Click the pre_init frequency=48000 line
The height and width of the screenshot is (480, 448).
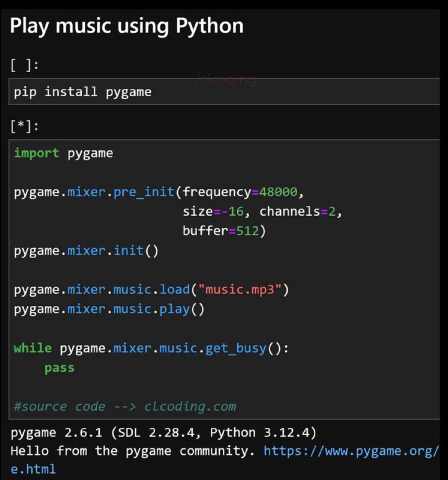(159, 192)
